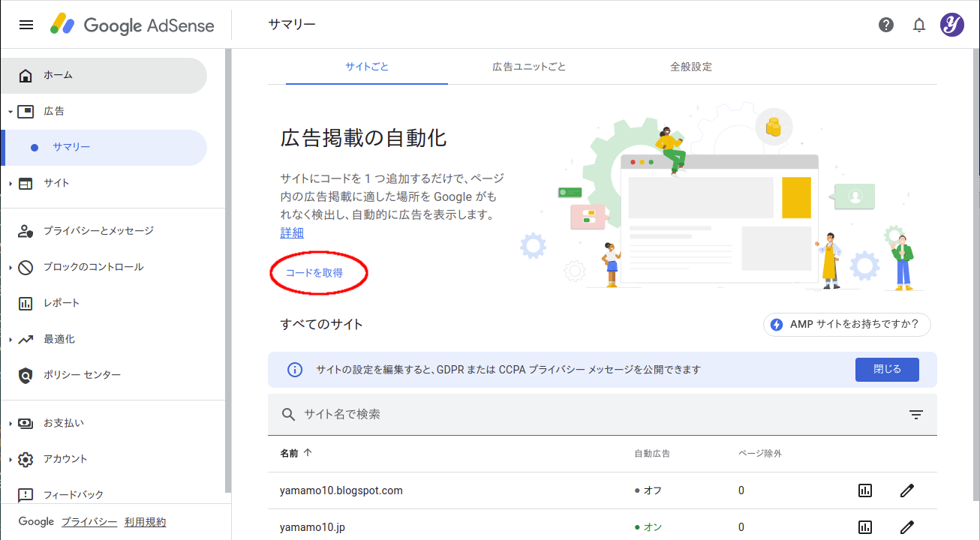Click the 広告 ads icon in sidebar
This screenshot has width=980, height=540.
tap(26, 111)
